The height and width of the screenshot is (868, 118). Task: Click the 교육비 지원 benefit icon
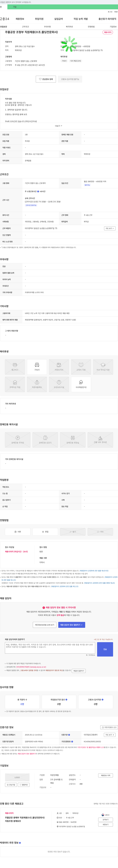pyautogui.click(x=81, y=367)
